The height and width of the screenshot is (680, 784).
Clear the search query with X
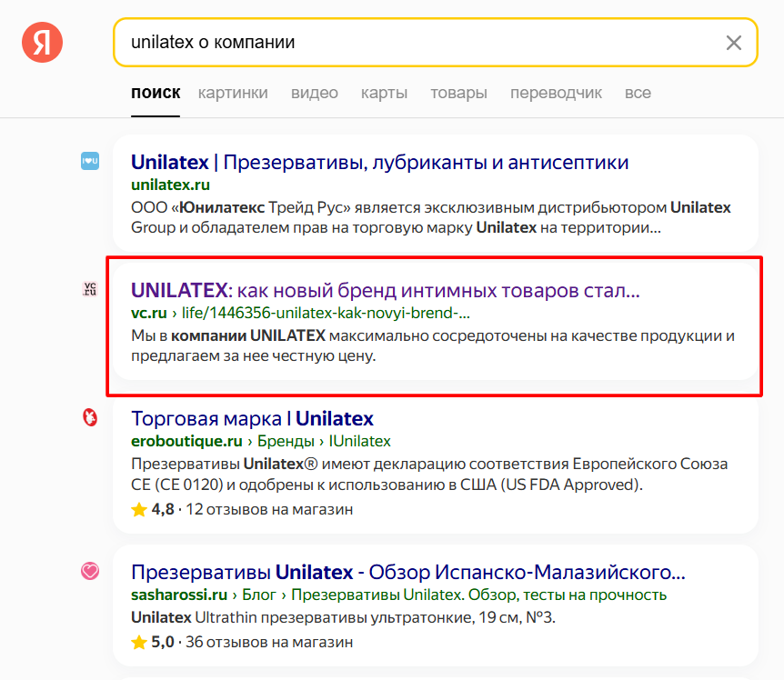[733, 43]
